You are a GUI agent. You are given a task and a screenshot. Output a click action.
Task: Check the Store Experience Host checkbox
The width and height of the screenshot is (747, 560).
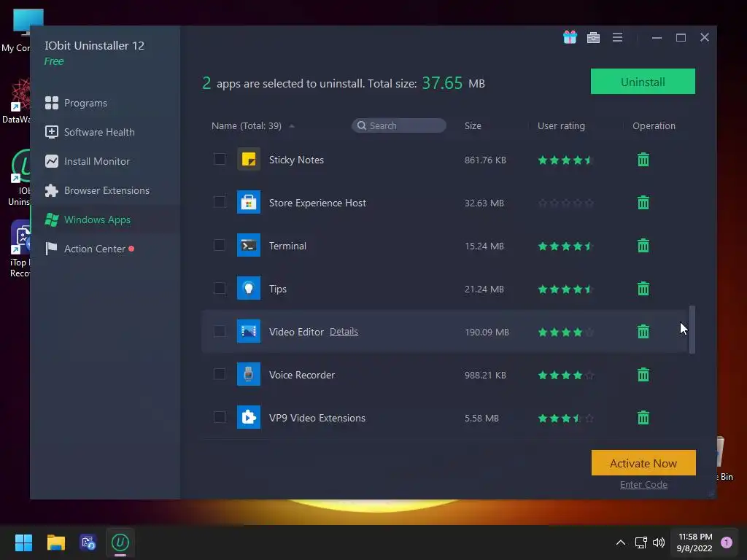pos(219,202)
